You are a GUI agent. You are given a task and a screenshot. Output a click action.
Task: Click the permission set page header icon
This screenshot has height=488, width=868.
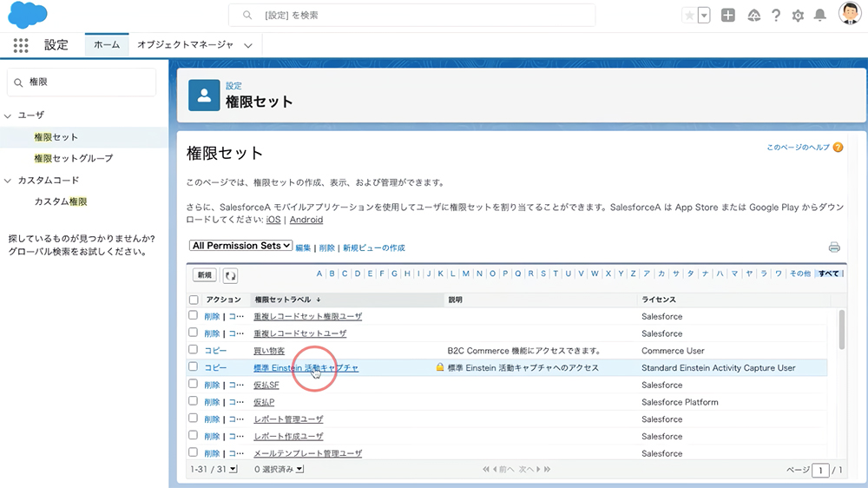coord(204,96)
